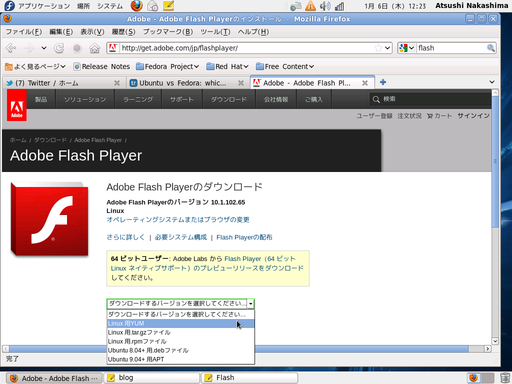The image size is (512, 384).
Task: Click the trash icon in bottom panel
Action: 505,378
